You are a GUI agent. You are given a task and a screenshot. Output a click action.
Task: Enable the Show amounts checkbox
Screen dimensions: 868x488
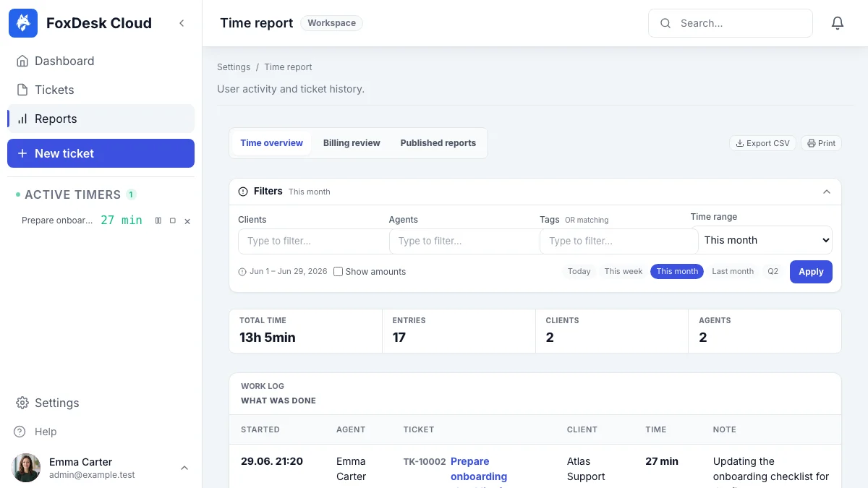coord(338,272)
